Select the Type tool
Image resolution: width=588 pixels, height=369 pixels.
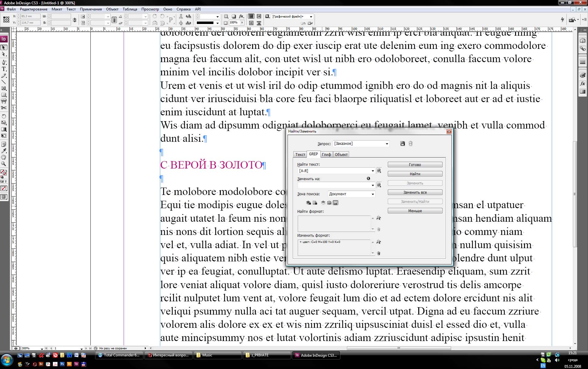[4, 69]
